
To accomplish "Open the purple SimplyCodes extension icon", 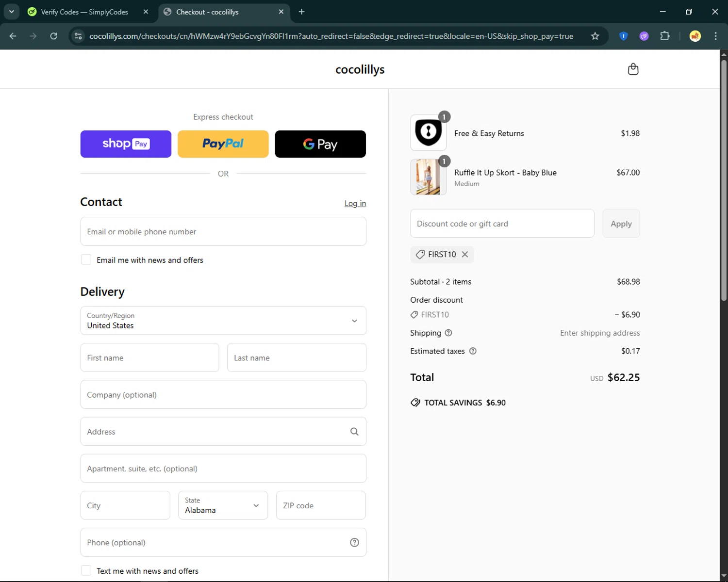I will [644, 36].
